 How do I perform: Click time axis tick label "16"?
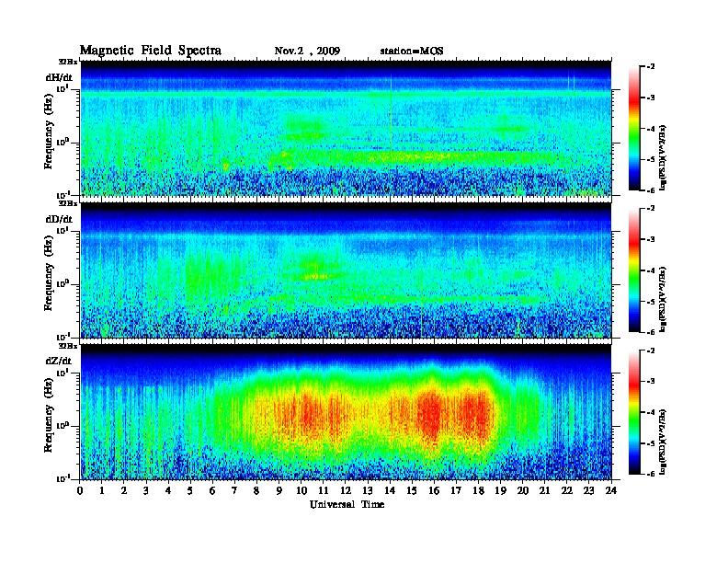click(434, 490)
